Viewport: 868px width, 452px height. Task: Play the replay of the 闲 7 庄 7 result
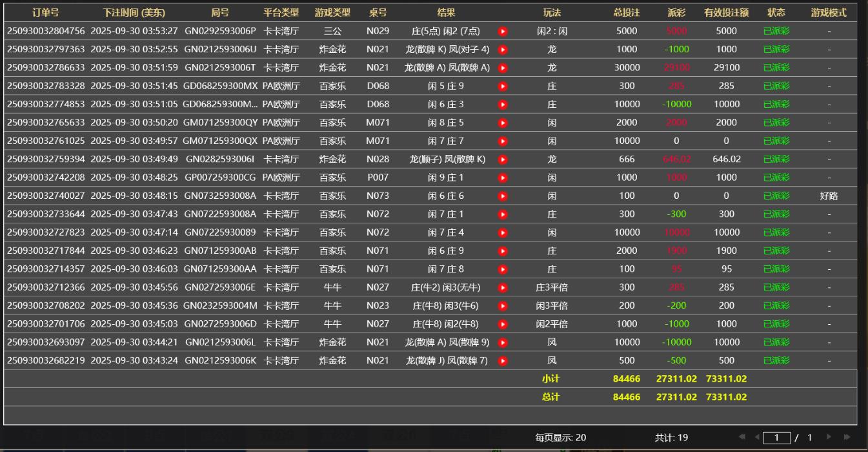503,141
